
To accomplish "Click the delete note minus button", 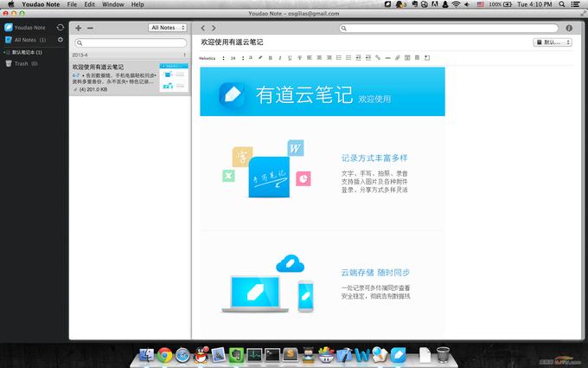I will click(90, 28).
